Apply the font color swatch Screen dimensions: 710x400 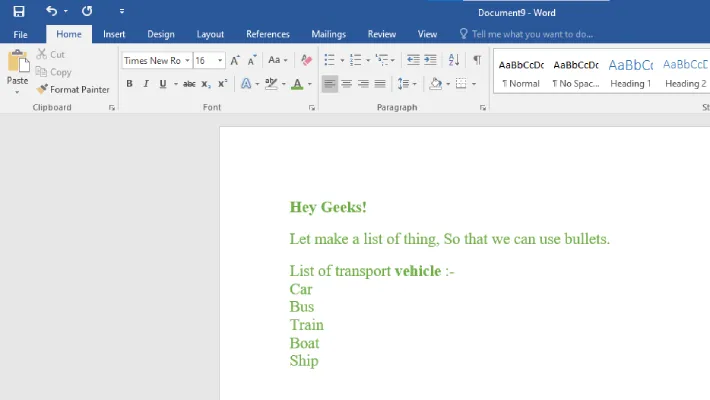coord(296,84)
